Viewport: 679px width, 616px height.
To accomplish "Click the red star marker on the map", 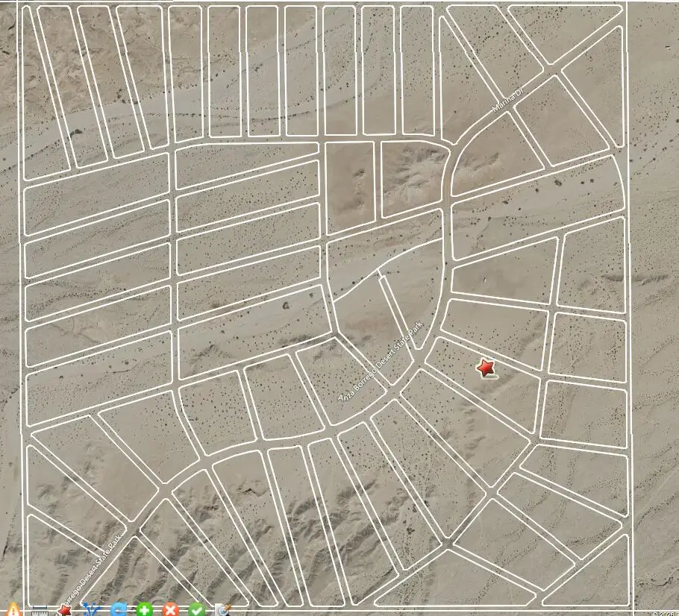I will (x=486, y=368).
